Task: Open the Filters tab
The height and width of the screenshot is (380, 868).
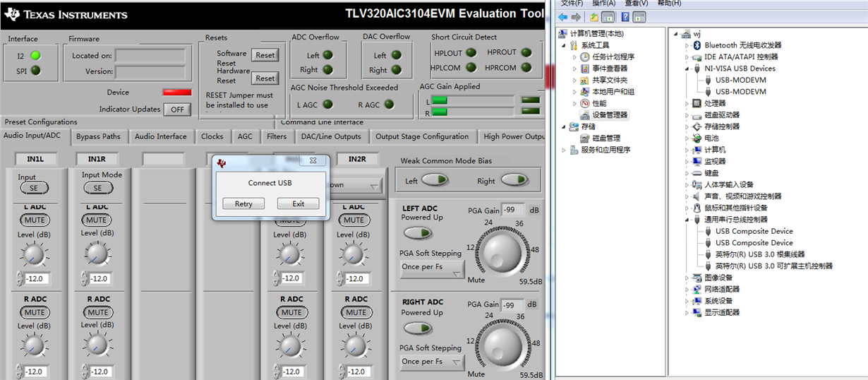Action: tap(277, 136)
